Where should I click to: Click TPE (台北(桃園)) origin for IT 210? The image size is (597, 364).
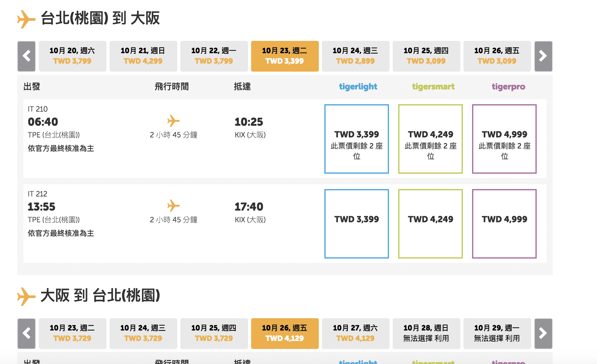pyautogui.click(x=54, y=135)
